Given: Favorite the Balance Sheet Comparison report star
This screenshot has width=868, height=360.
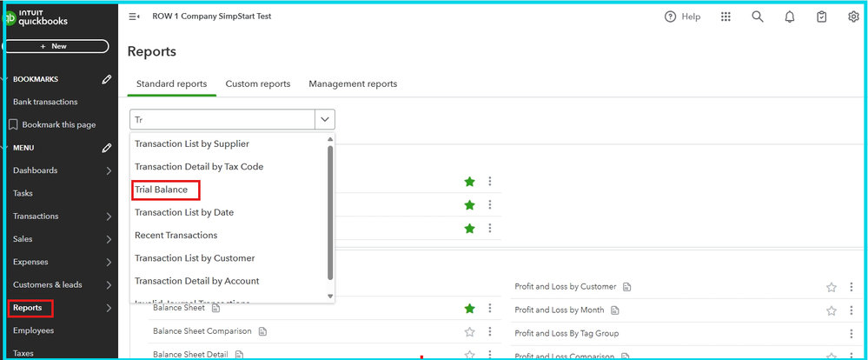Looking at the screenshot, I should 469,332.
